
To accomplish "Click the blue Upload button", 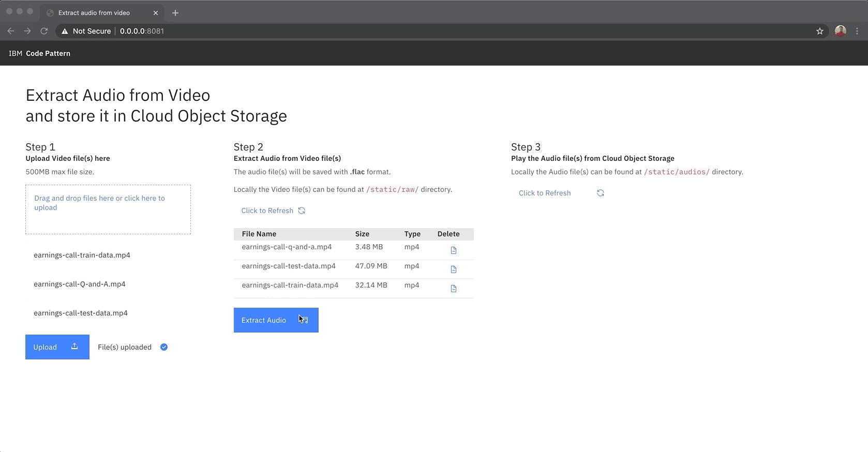I will (x=57, y=347).
